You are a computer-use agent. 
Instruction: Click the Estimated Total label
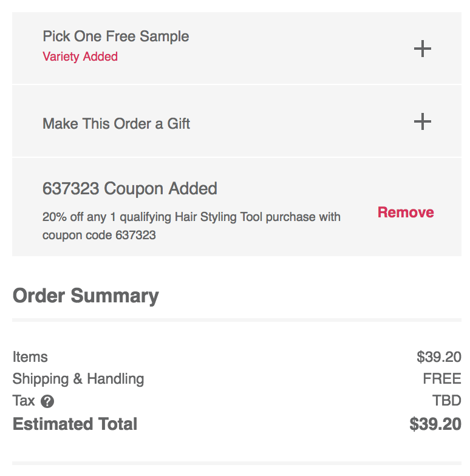click(75, 424)
